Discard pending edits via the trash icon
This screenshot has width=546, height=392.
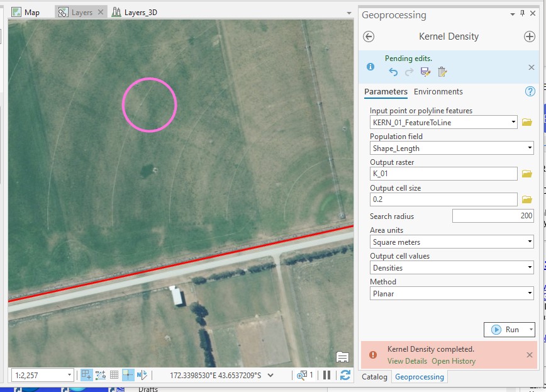coord(443,70)
